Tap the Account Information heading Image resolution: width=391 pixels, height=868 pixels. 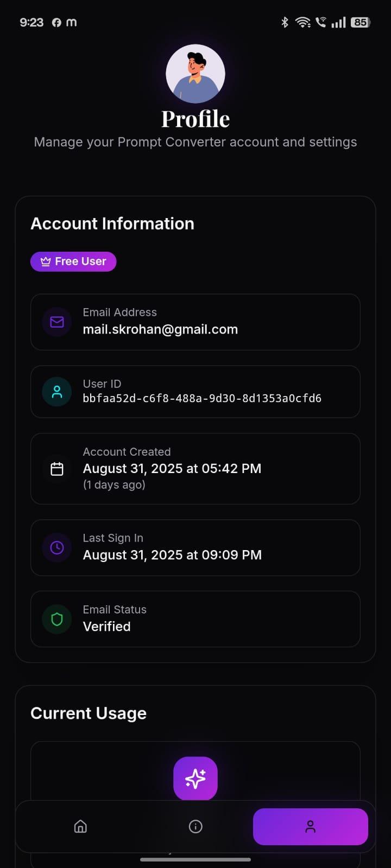pos(112,224)
